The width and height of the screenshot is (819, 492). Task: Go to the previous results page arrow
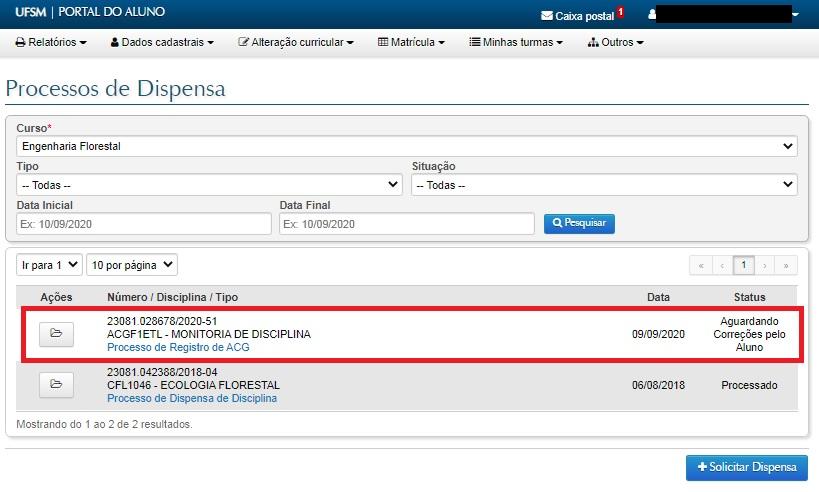tap(722, 265)
